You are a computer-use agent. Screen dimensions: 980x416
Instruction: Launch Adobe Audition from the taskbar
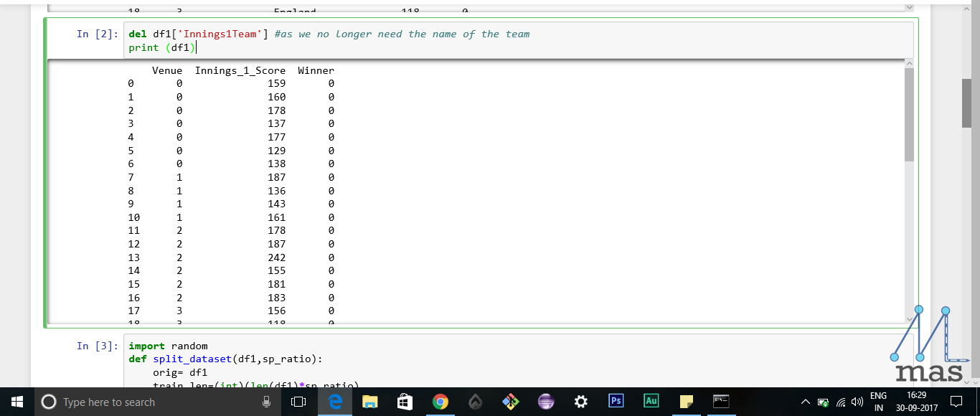(x=651, y=402)
